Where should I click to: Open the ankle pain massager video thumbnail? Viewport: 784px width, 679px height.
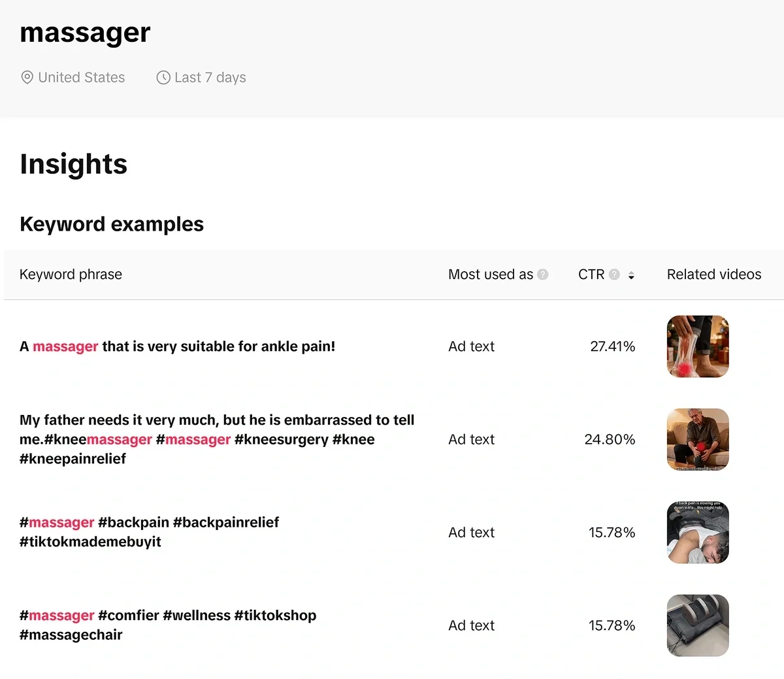click(x=697, y=346)
